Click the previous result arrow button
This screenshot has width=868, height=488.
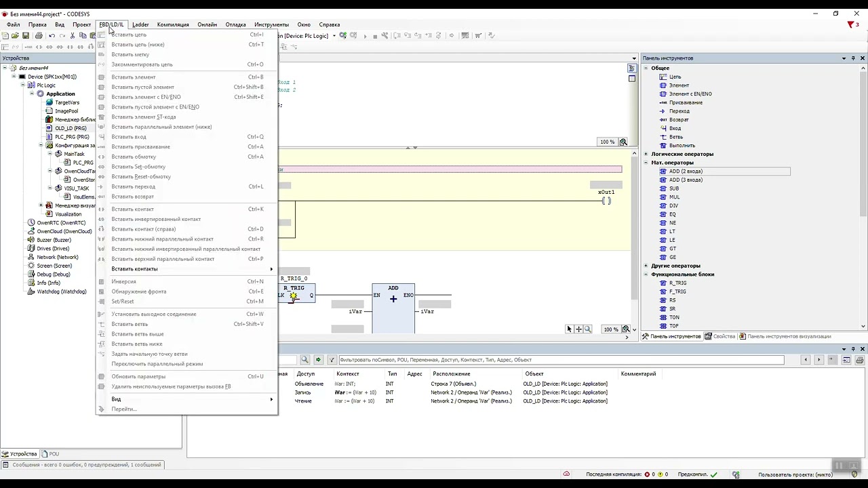tap(806, 360)
